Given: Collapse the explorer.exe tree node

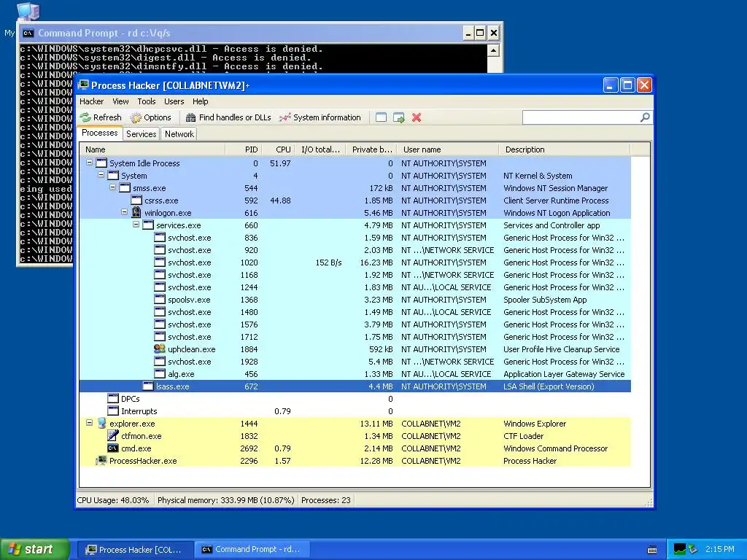Looking at the screenshot, I should 89,423.
